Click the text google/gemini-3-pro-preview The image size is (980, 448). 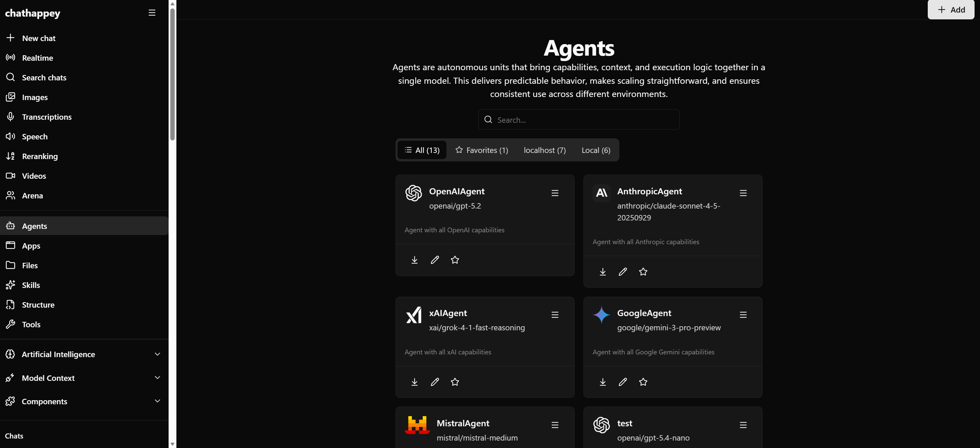coord(668,328)
